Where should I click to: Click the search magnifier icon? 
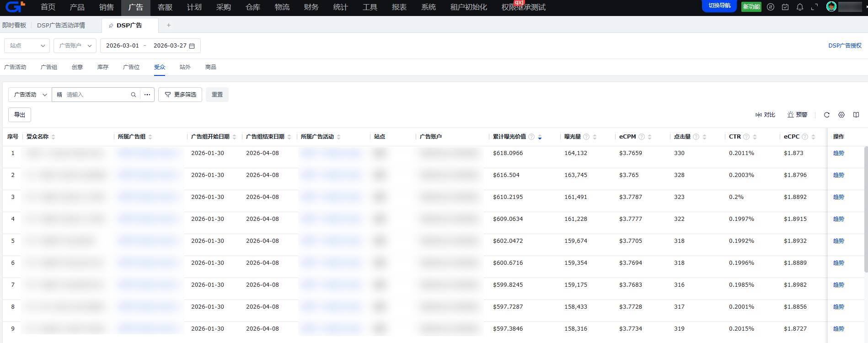tap(134, 95)
